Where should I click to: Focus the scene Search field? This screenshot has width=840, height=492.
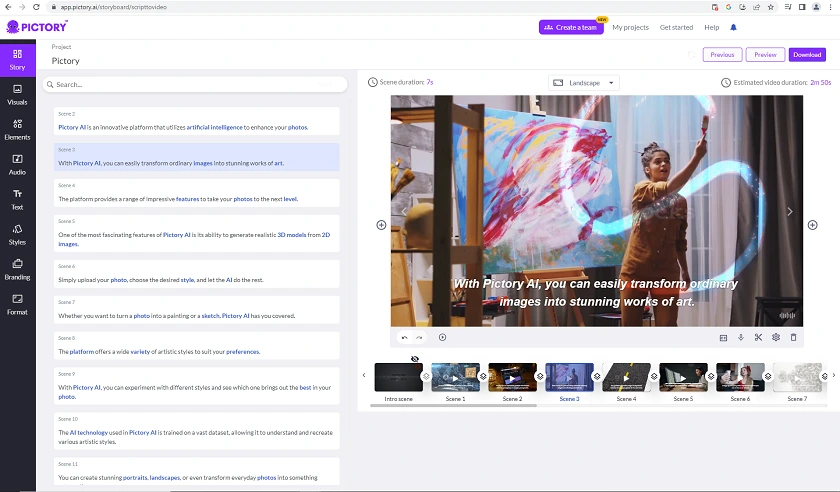tap(195, 84)
